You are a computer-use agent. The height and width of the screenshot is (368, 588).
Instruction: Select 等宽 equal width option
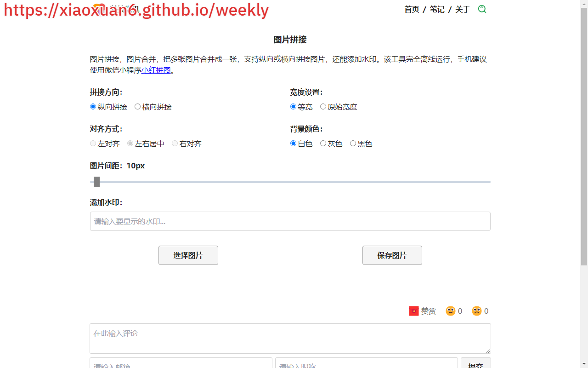tap(293, 107)
